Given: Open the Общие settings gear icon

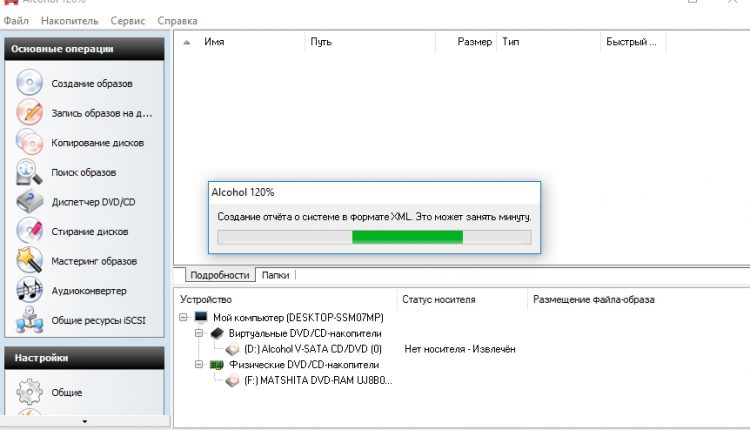Looking at the screenshot, I should 29,392.
